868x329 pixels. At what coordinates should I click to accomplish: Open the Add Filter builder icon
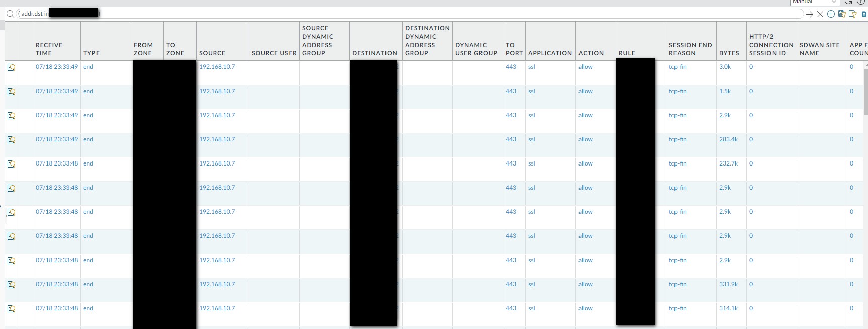coord(831,14)
